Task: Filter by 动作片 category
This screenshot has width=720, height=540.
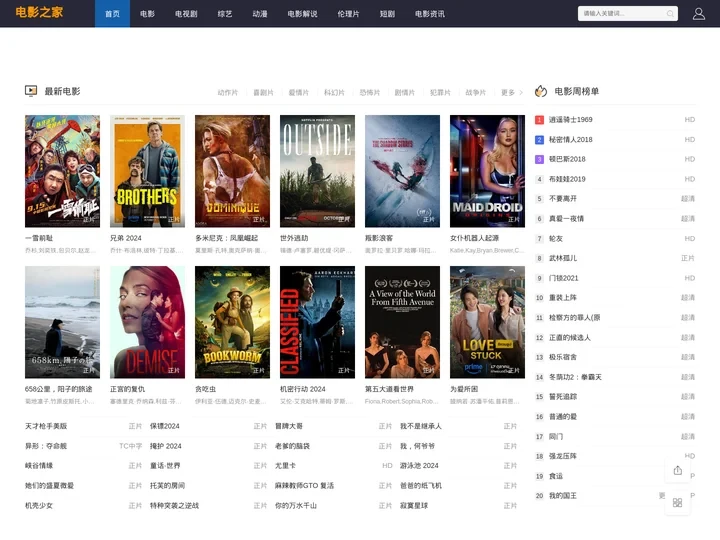Action: click(228, 93)
